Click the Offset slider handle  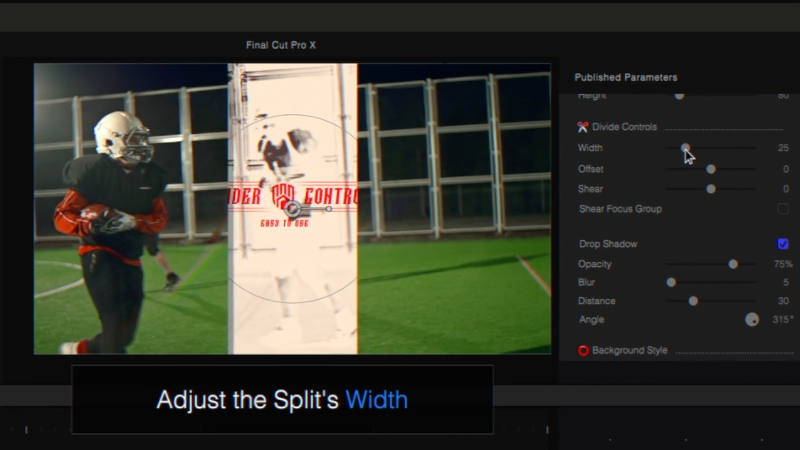click(711, 169)
